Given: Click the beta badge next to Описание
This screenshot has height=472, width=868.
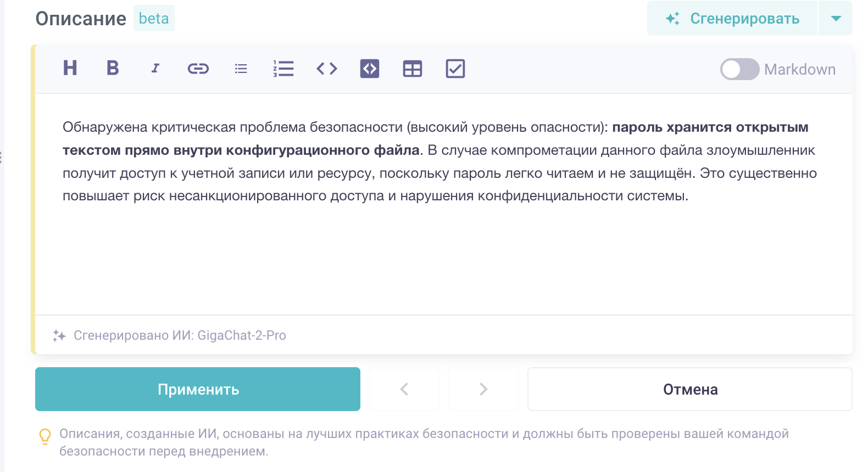Looking at the screenshot, I should pyautogui.click(x=154, y=19).
